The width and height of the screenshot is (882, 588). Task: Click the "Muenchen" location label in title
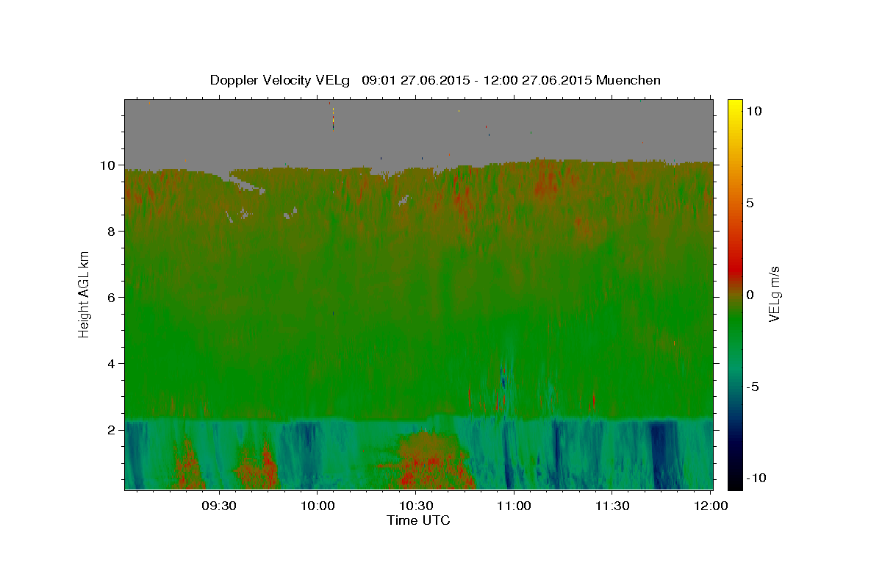point(628,80)
